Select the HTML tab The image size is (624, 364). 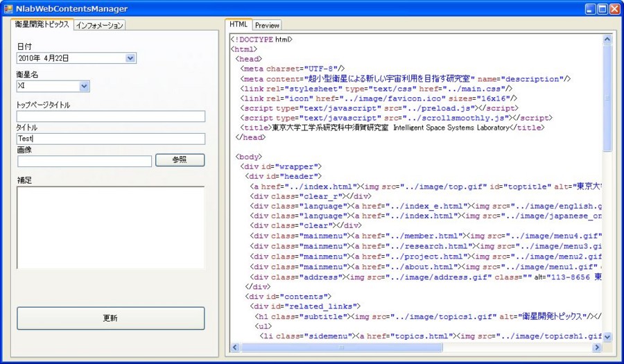coord(239,24)
